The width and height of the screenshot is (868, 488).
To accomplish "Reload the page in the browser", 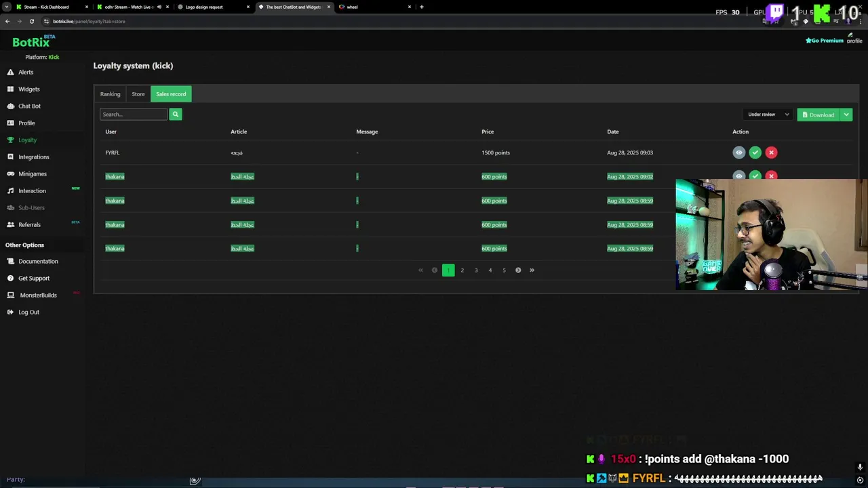I will tap(31, 21).
